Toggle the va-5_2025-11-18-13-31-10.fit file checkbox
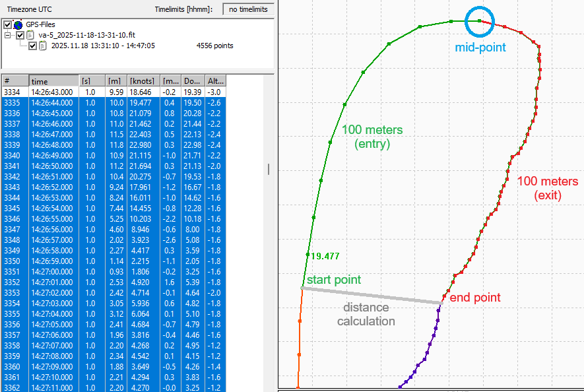This screenshot has height=392, width=584. 20,35
